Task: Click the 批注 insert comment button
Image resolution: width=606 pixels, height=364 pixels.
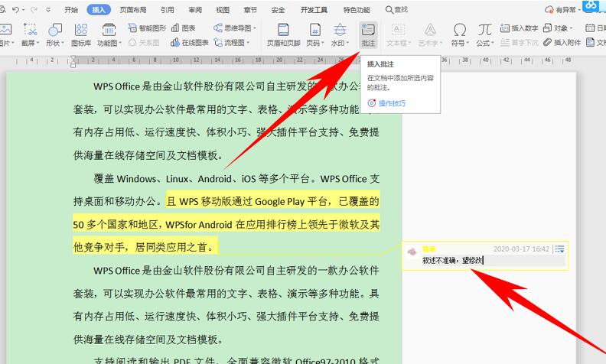Action: (368, 34)
